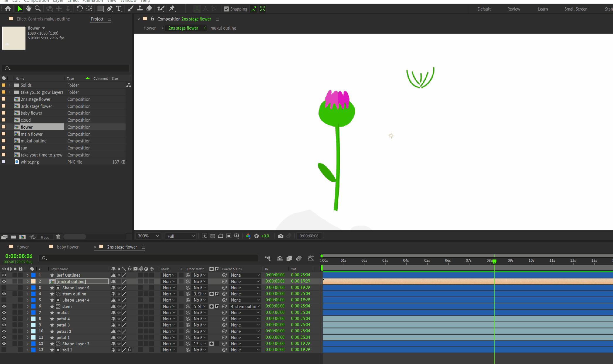Click the blue label swatch of mukul layer
Image resolution: width=613 pixels, height=364 pixels.
point(33,313)
